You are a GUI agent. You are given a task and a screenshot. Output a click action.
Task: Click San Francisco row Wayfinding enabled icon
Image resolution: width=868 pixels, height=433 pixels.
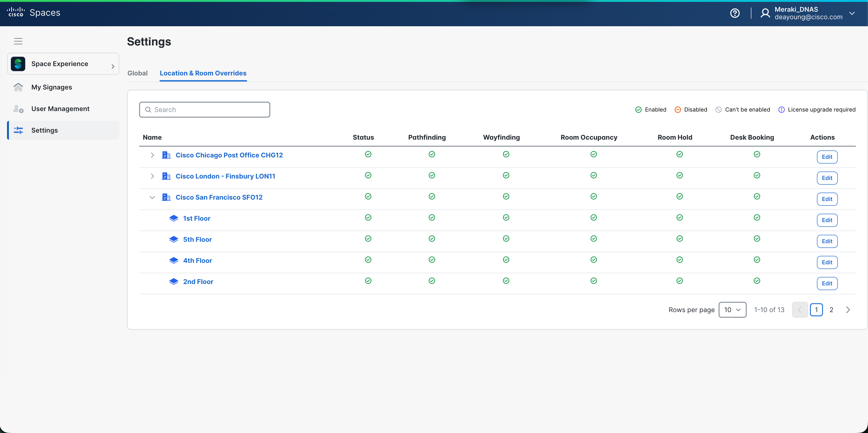(x=506, y=196)
